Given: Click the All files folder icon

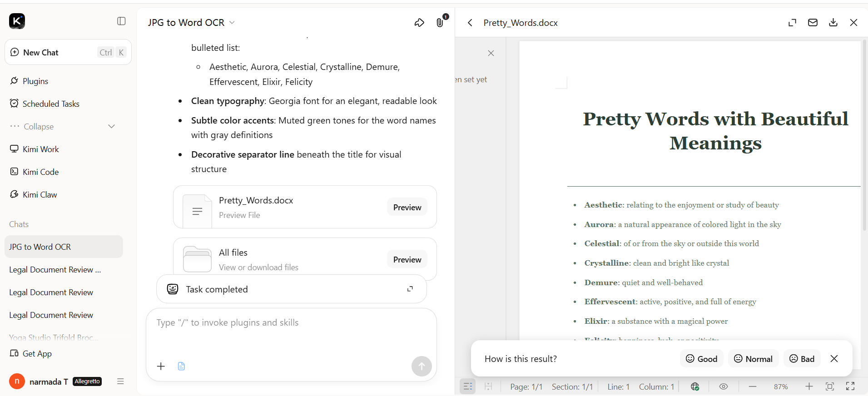Looking at the screenshot, I should 197,259.
